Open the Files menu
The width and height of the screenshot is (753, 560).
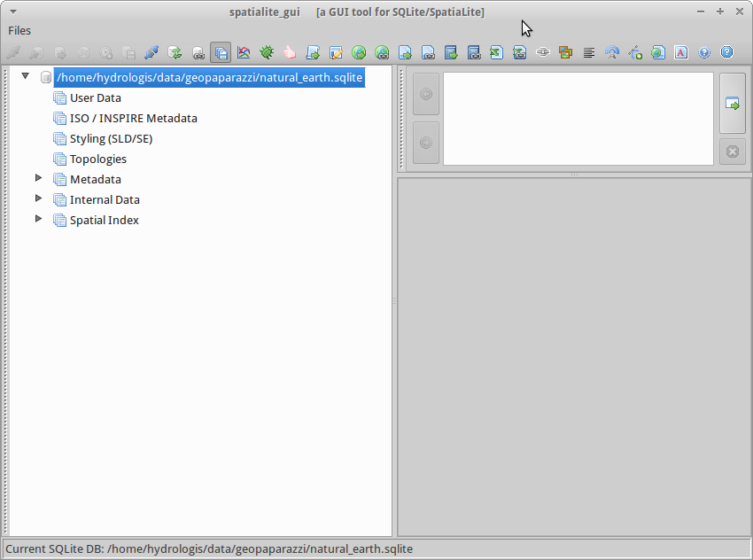(x=19, y=30)
